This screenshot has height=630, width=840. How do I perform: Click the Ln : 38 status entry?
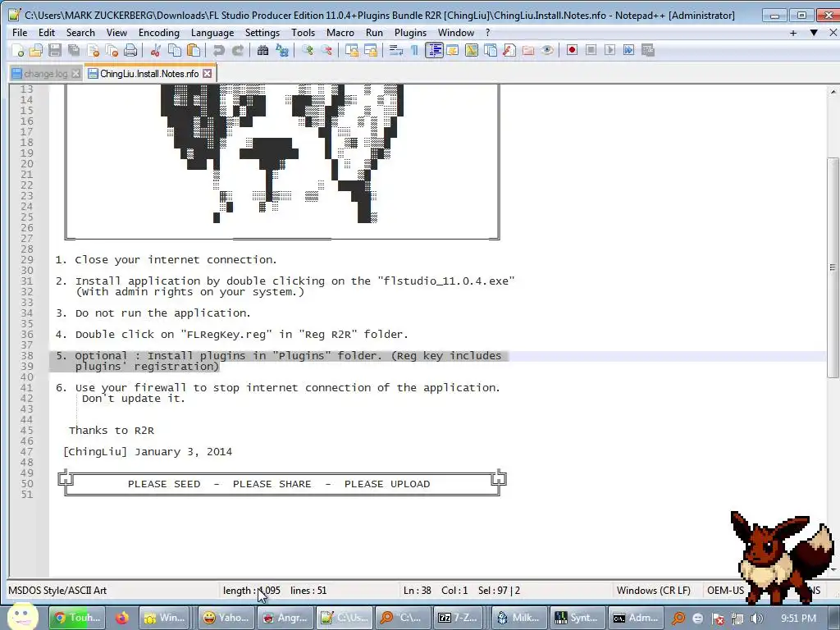pyautogui.click(x=418, y=591)
